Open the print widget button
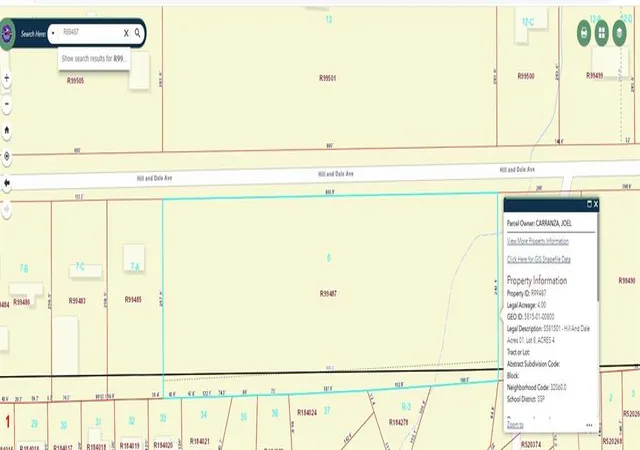Viewport: 640px width, 450px height. point(584,33)
